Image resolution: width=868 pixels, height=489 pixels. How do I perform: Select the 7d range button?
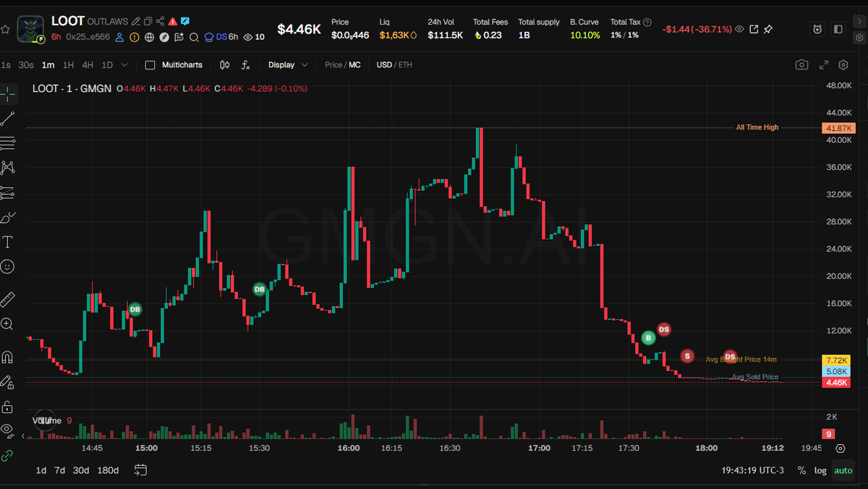(60, 470)
